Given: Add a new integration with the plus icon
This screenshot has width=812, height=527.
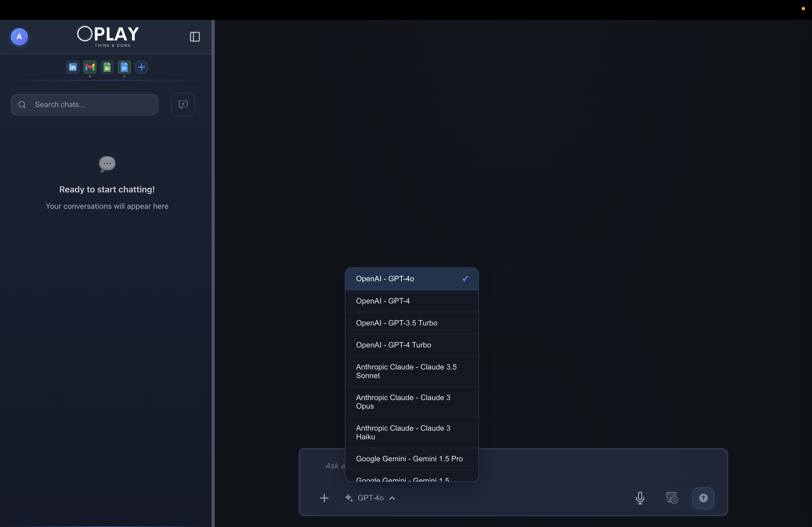Looking at the screenshot, I should click(x=141, y=67).
